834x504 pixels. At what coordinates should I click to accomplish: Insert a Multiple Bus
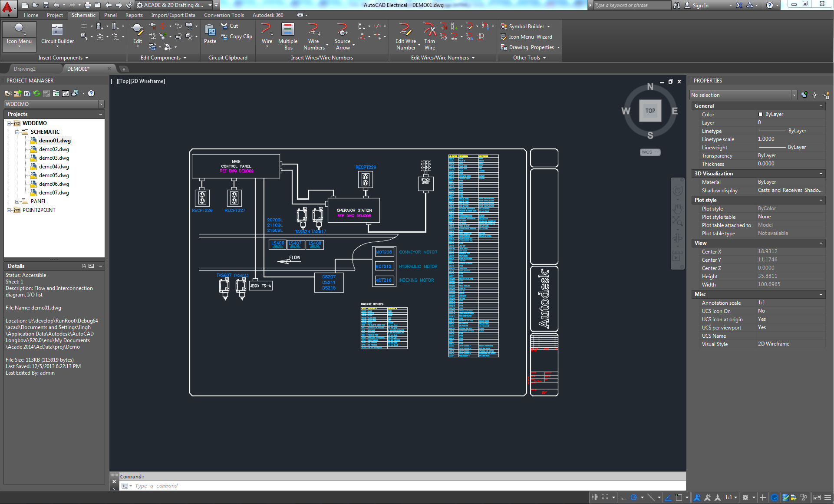[x=288, y=36]
